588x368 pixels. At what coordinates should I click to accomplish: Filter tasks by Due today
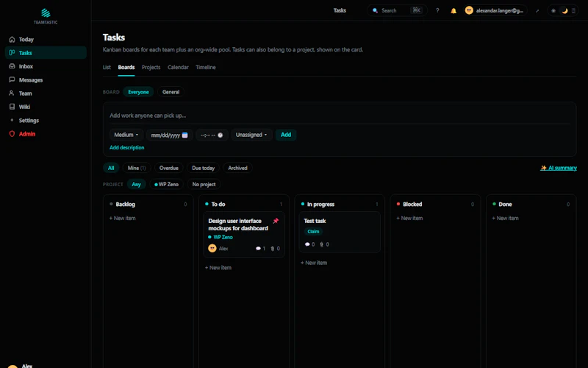(204, 168)
